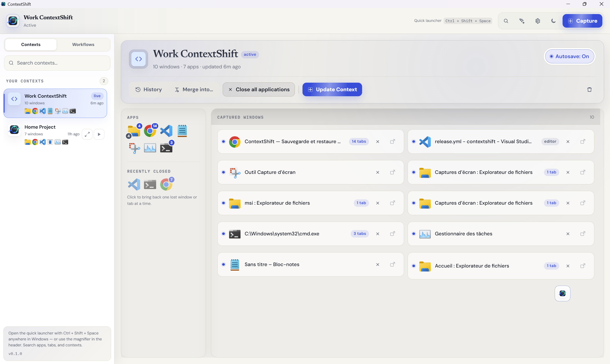Open settings gear in header
This screenshot has width=610, height=364.
pyautogui.click(x=538, y=21)
